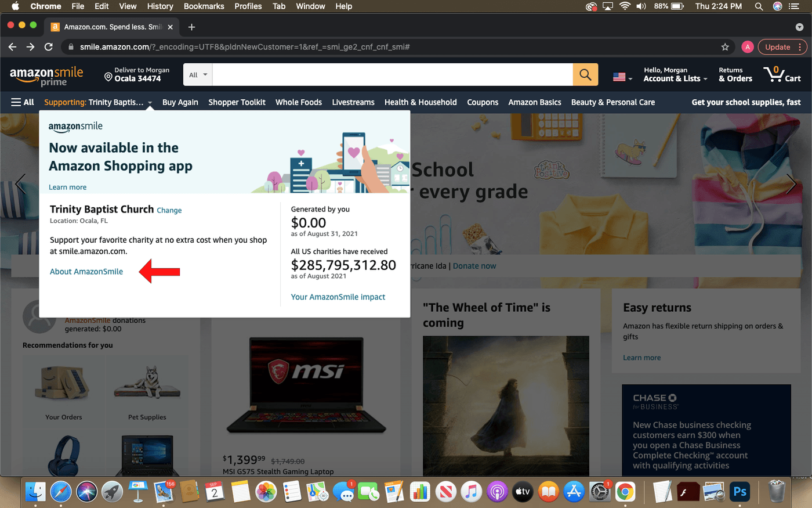Click the Wheel of Time image
This screenshot has height=508, width=812.
(506, 405)
